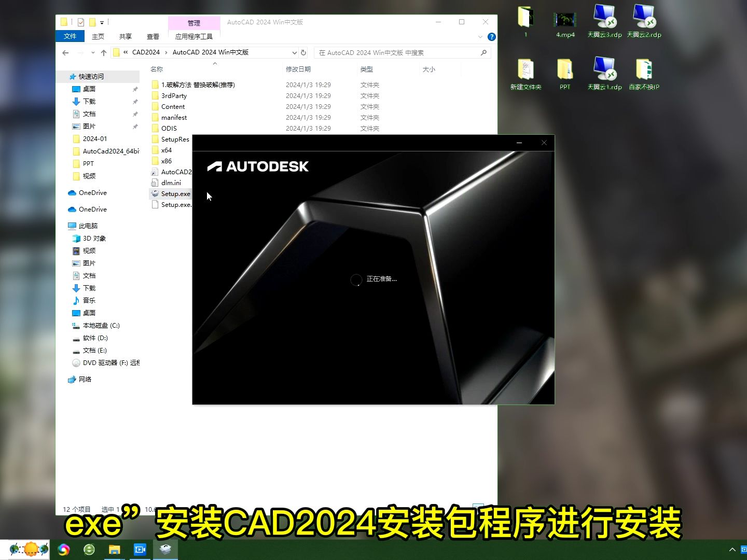Select the PPT folder on desktop
This screenshot has width=747, height=560.
pyautogui.click(x=565, y=74)
